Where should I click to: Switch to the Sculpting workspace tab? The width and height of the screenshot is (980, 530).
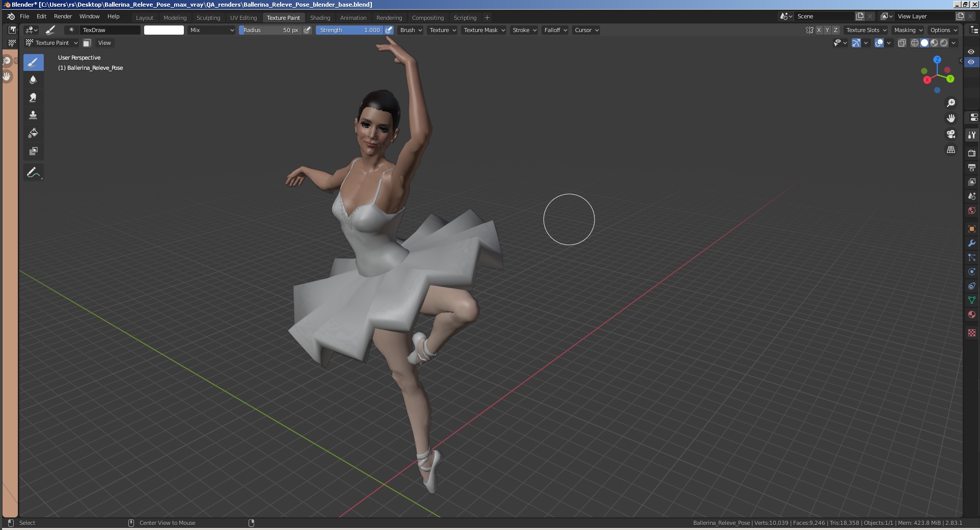208,18
